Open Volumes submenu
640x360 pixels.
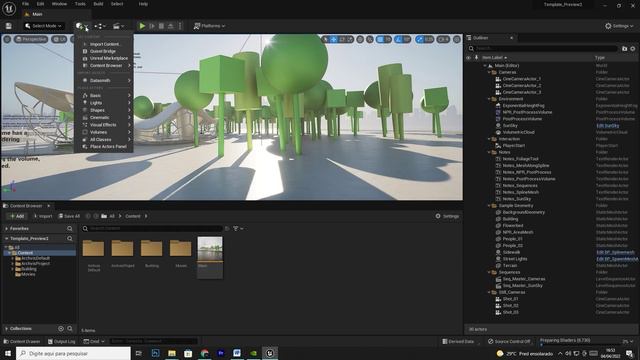104,132
